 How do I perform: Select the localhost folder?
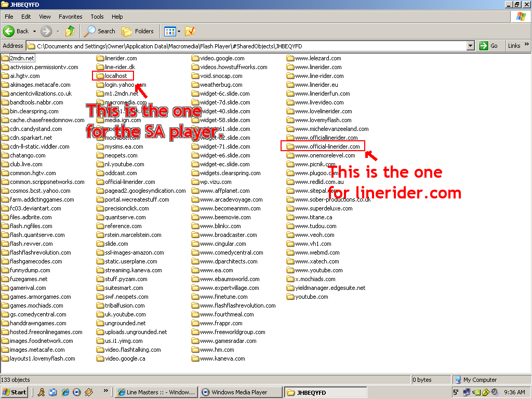(112, 76)
